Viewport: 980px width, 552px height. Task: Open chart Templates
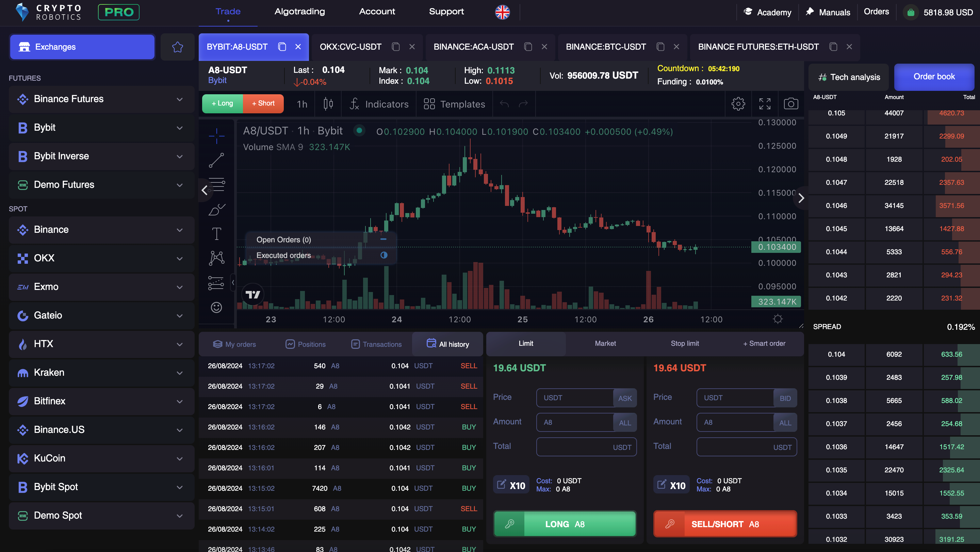point(454,104)
